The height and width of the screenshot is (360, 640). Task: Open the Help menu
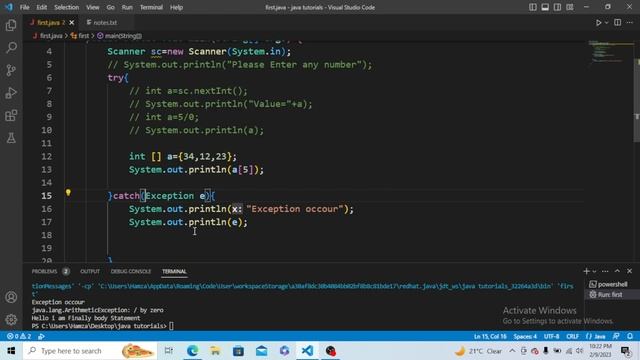tap(176, 7)
